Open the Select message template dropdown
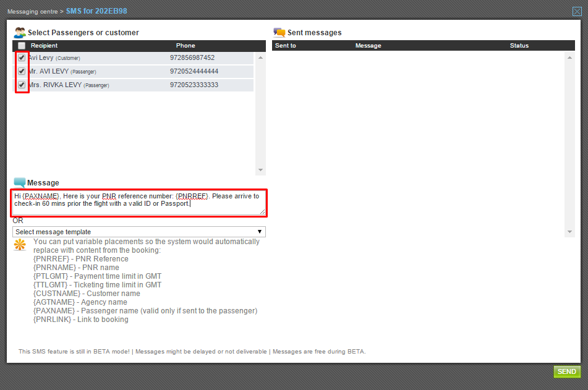 (x=139, y=232)
